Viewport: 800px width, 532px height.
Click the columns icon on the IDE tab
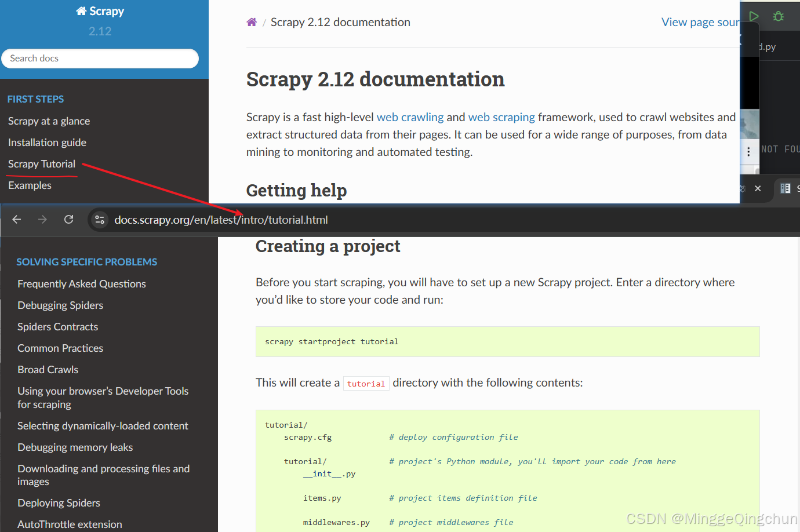[x=786, y=188]
